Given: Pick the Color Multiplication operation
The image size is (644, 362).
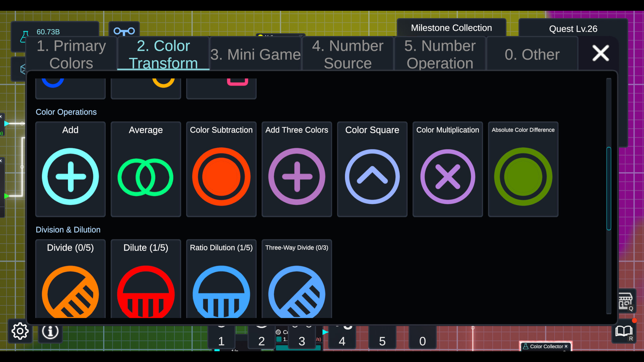Looking at the screenshot, I should click(x=448, y=169).
